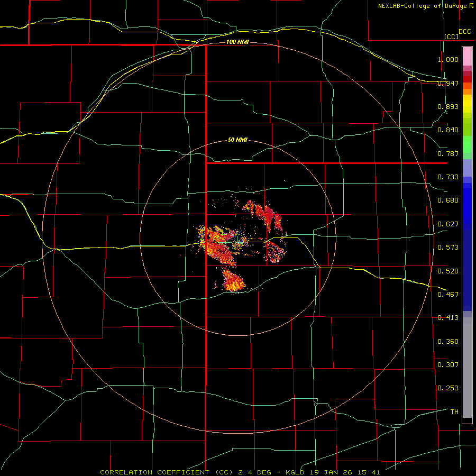Select the 0.360 value on the color scale
This screenshot has width=476, height=476.
click(x=448, y=341)
